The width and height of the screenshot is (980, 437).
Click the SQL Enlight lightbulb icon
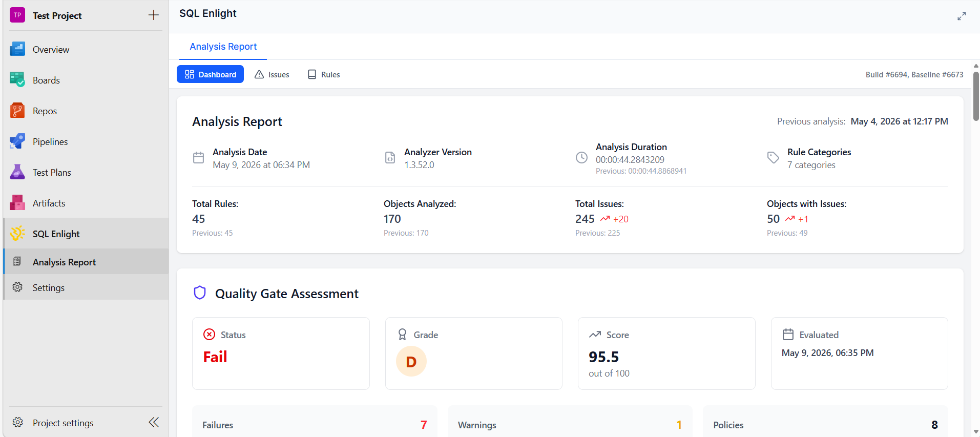(17, 234)
